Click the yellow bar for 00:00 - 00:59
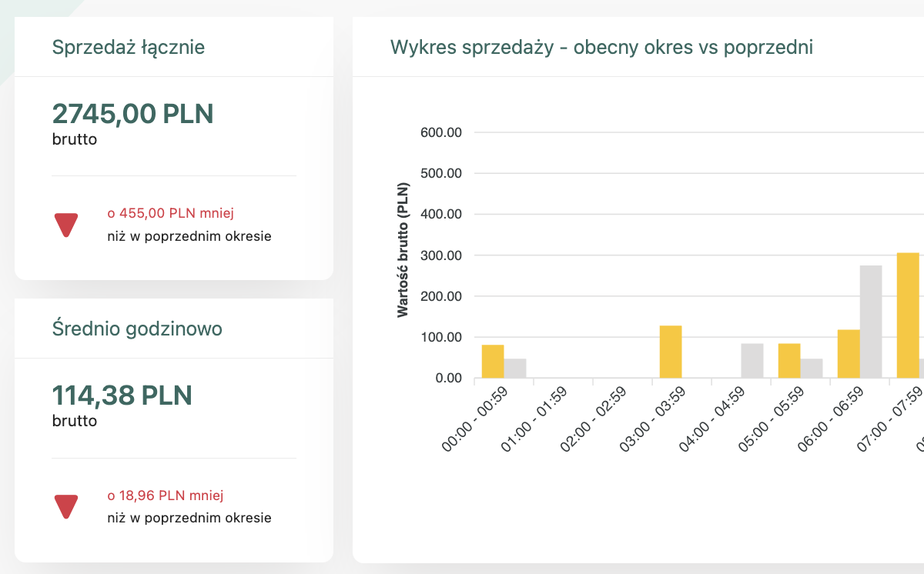The image size is (924, 574). (493, 362)
